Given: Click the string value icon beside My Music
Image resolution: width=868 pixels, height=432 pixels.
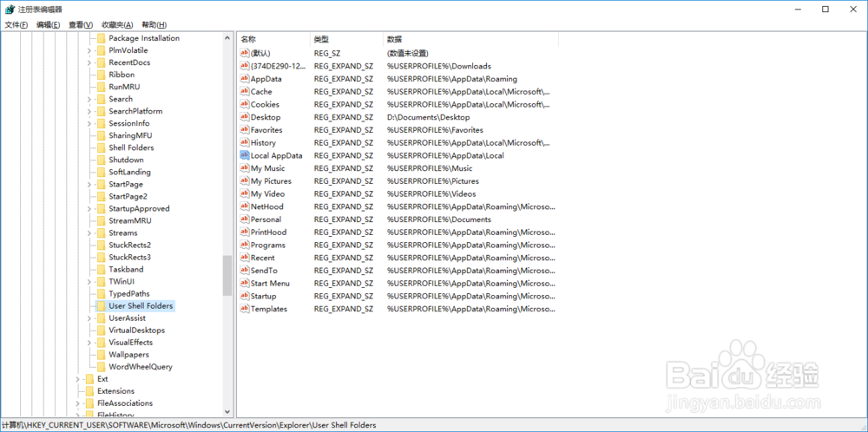Looking at the screenshot, I should click(245, 168).
